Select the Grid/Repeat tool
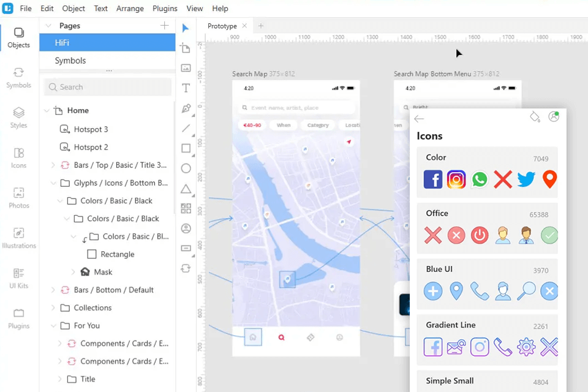588x392 pixels. 186,208
